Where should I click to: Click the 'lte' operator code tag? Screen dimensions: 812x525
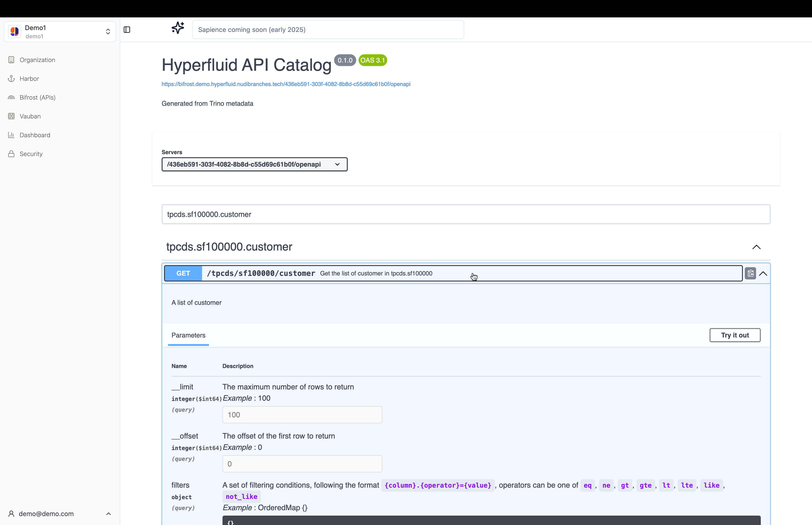pos(687,485)
